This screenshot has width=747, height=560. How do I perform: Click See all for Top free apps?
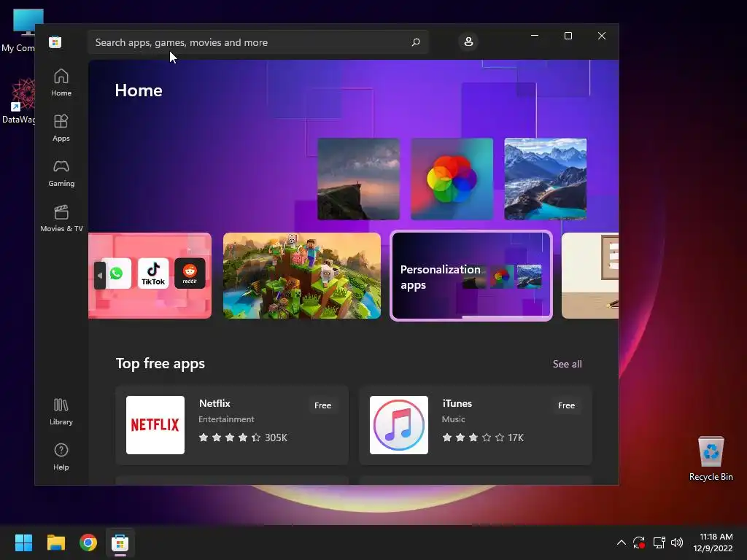click(x=567, y=365)
